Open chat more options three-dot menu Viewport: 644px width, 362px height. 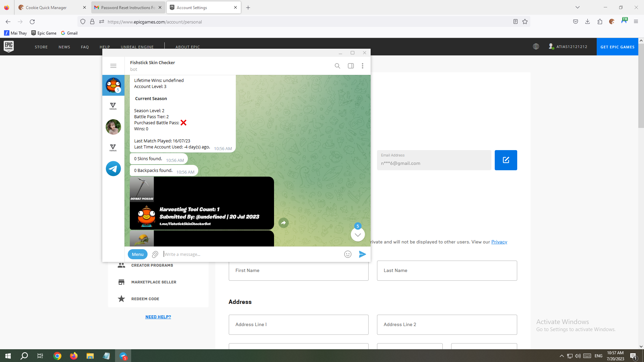pyautogui.click(x=363, y=66)
